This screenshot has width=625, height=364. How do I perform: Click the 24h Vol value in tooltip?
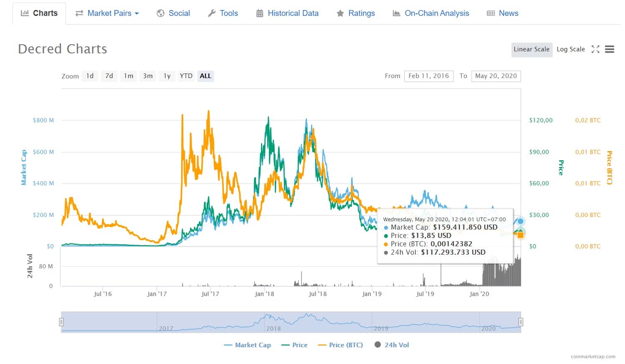[x=453, y=252]
